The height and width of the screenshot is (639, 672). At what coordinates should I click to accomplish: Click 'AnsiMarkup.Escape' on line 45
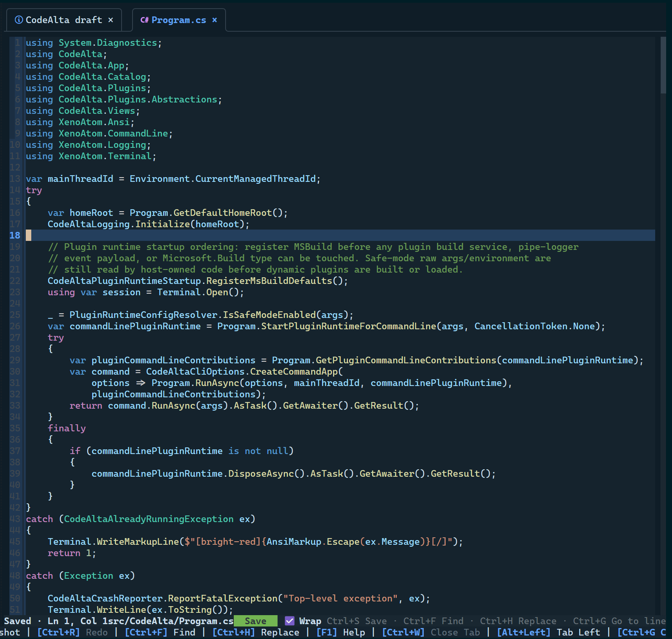tap(313, 542)
